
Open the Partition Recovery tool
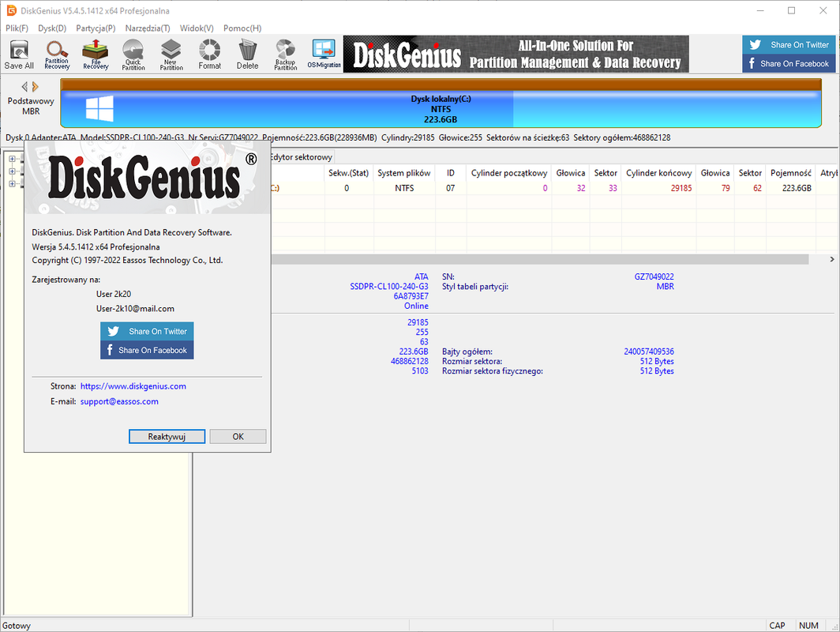pyautogui.click(x=57, y=55)
